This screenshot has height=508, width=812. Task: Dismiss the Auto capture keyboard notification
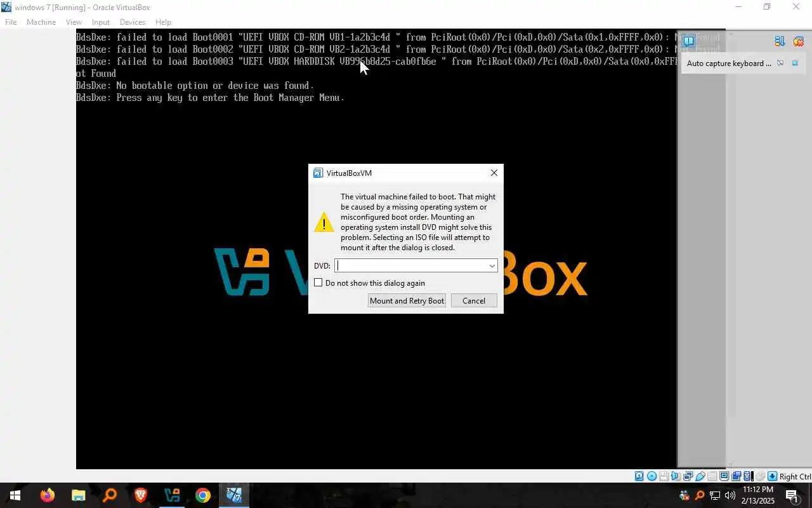pyautogui.click(x=795, y=63)
